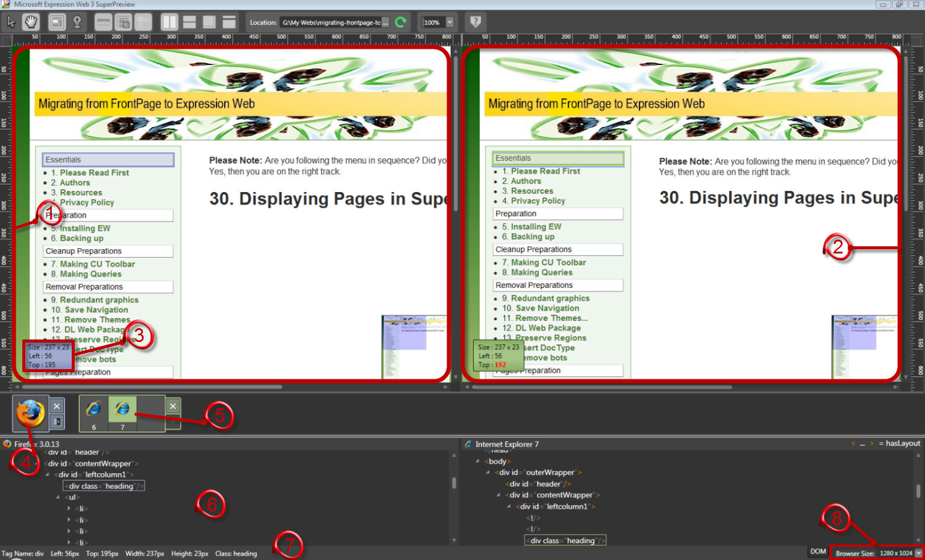Image resolution: width=925 pixels, height=560 pixels.
Task: Expand the first li node in Firefox DOM
Action: (69, 509)
